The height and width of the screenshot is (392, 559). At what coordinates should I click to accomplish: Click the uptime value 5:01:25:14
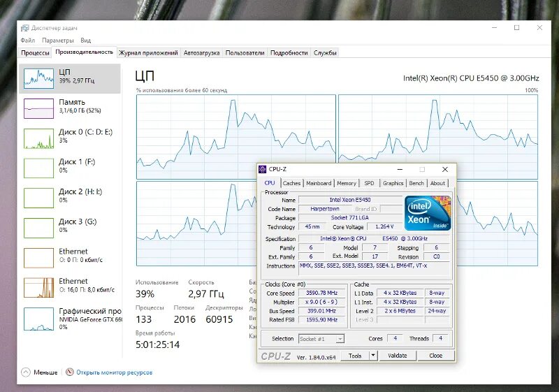pos(158,344)
